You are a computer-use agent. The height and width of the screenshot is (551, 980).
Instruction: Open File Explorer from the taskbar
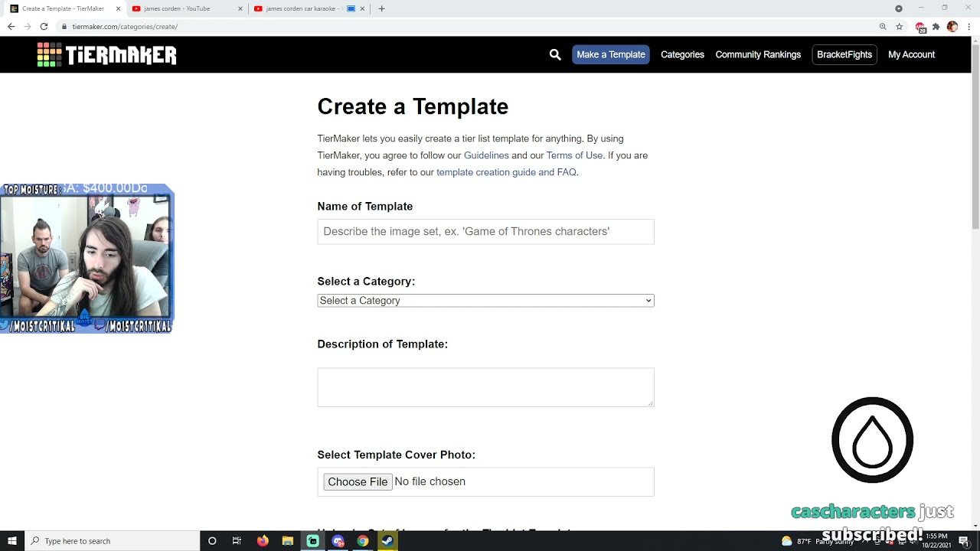pos(288,541)
